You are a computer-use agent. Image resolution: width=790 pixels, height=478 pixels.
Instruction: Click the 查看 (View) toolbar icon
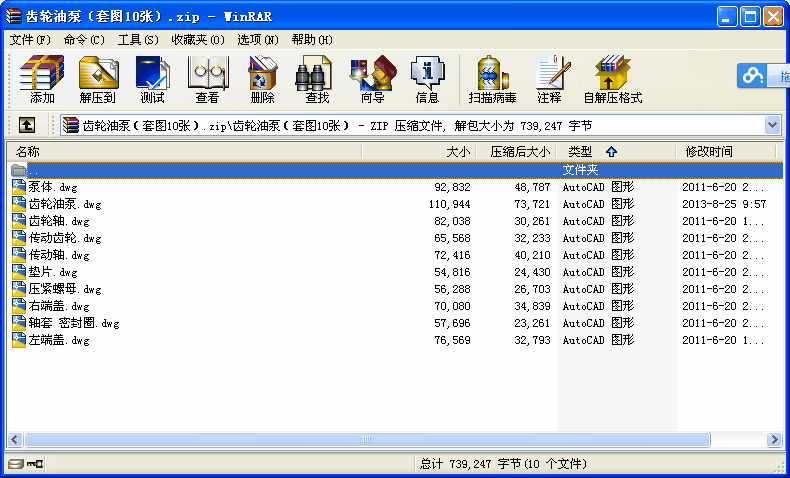pos(207,73)
